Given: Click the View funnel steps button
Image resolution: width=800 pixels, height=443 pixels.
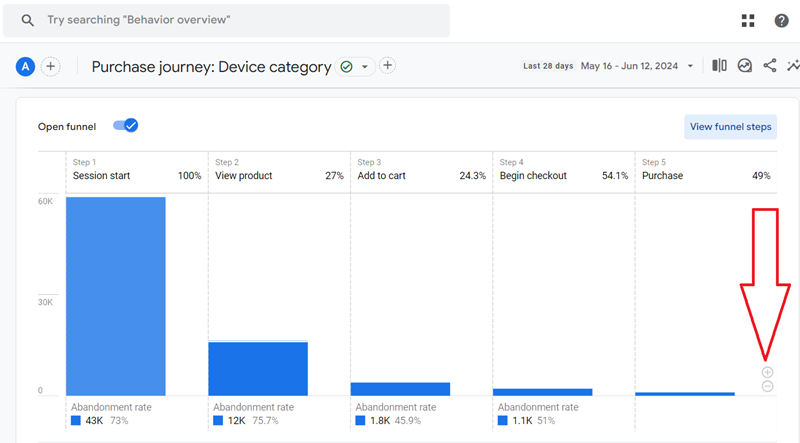Looking at the screenshot, I should [730, 127].
